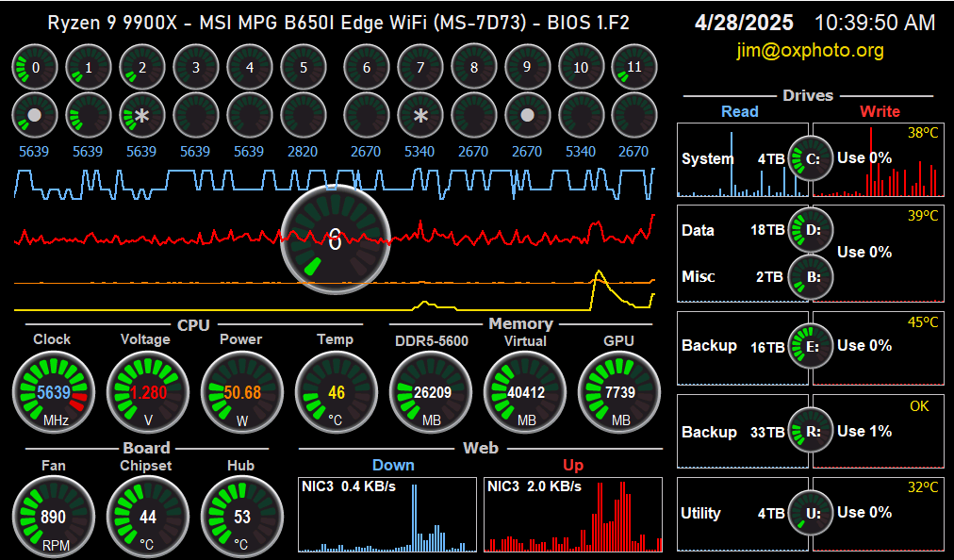Click the white-dot gauge beneath core 9

(x=528, y=115)
